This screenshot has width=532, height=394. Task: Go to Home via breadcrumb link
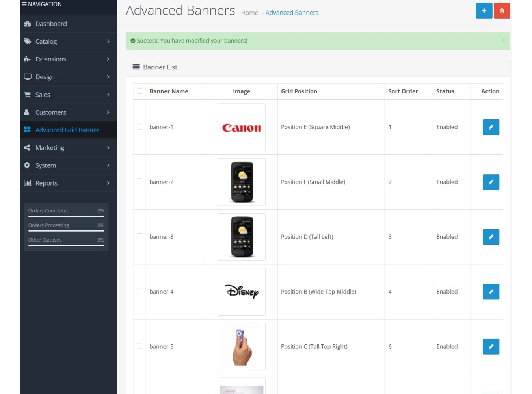point(249,13)
